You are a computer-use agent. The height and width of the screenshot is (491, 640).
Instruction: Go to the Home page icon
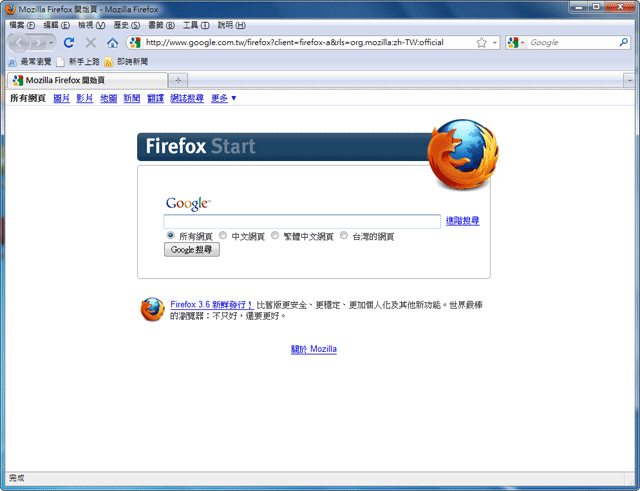click(x=112, y=42)
